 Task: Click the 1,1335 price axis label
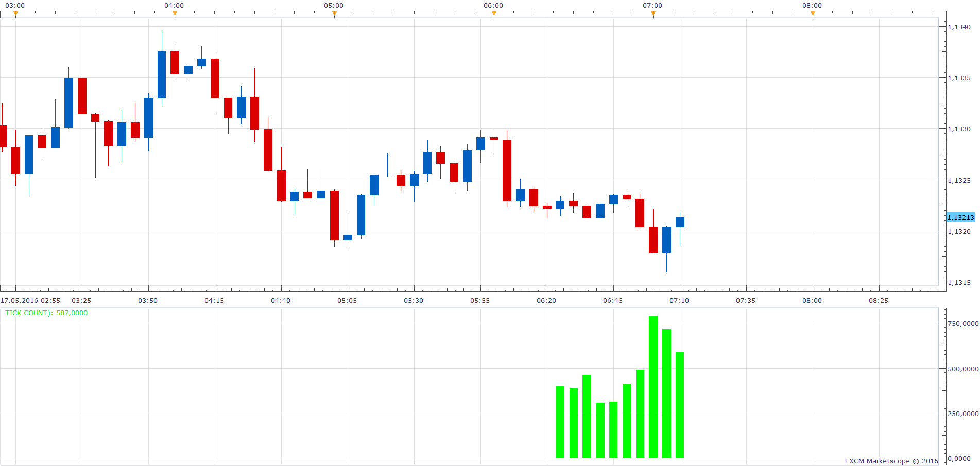coord(959,78)
